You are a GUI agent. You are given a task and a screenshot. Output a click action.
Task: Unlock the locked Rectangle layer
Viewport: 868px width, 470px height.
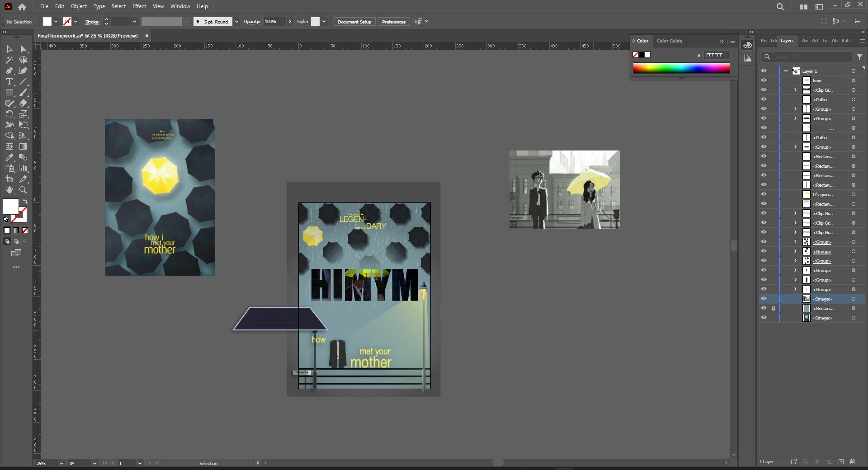[774, 308]
